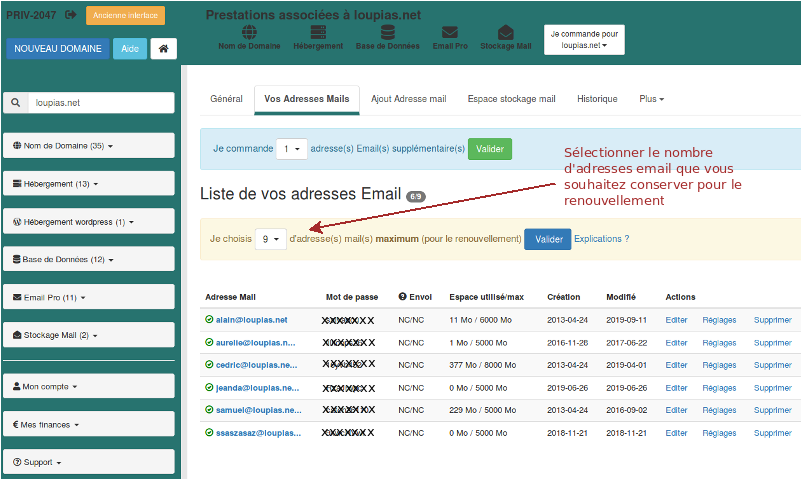Open the Explications ? link
This screenshot has width=803, height=481.
tap(602, 239)
